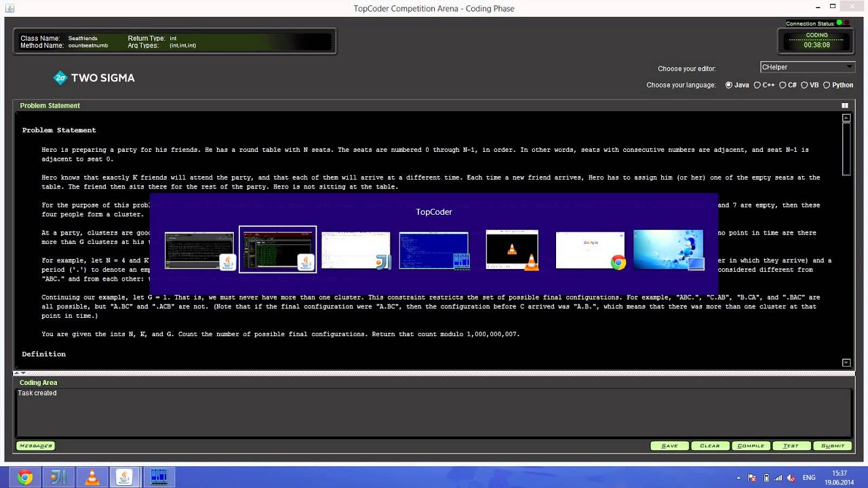This screenshot has height=488, width=868.
Task: Switch to the VLC window thumbnail
Action: [x=512, y=250]
